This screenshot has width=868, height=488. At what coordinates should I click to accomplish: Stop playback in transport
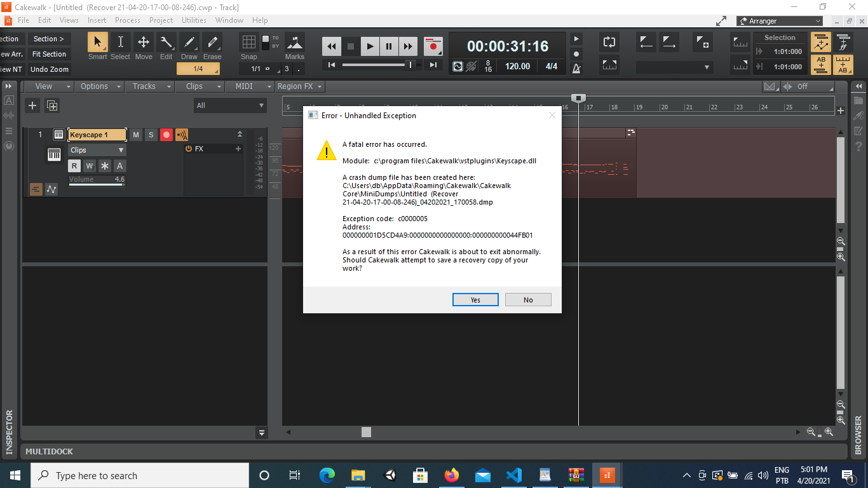351,46
